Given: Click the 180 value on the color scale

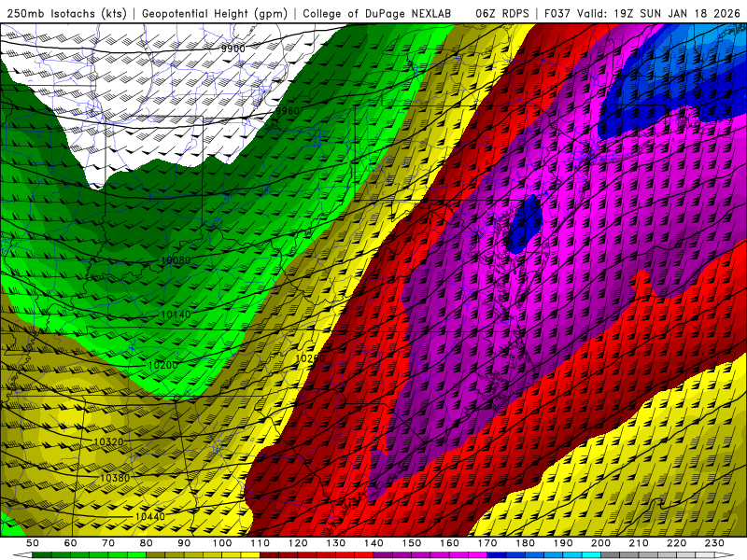Looking at the screenshot, I should tap(525, 543).
